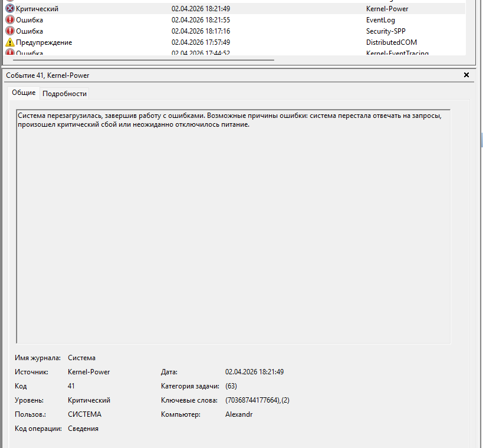Click the Источник value Kernel-Power
The image size is (483, 448).
point(88,372)
